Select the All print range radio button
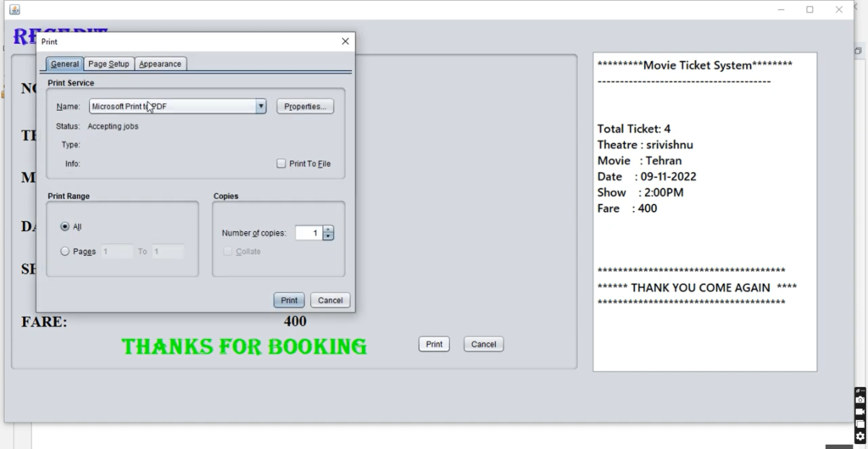Screen dimensions: 868x449 tap(64, 227)
